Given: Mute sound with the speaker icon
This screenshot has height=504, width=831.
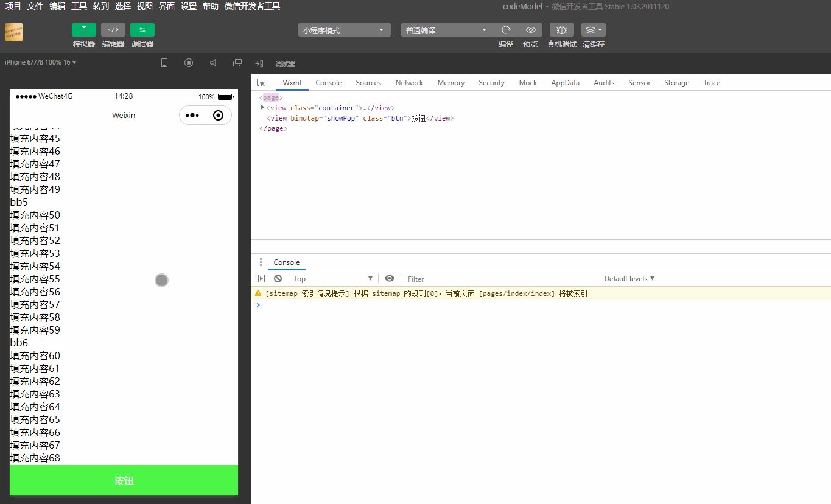Looking at the screenshot, I should 213,63.
